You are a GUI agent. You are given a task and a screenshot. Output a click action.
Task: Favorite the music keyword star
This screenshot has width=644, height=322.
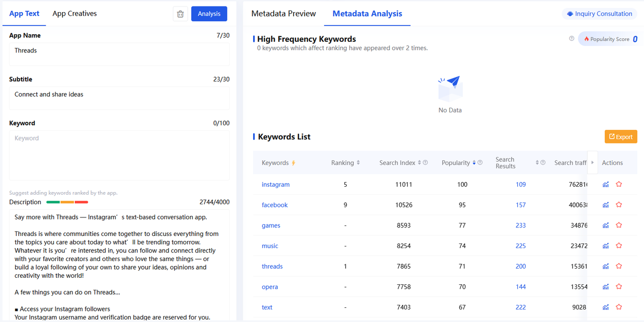[x=619, y=246]
